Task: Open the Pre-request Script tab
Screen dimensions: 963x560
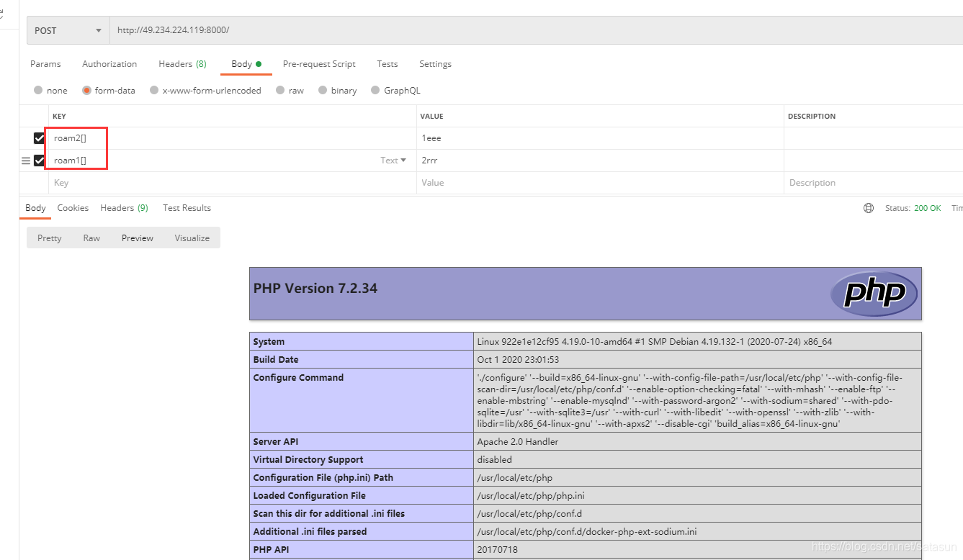Action: pos(319,64)
